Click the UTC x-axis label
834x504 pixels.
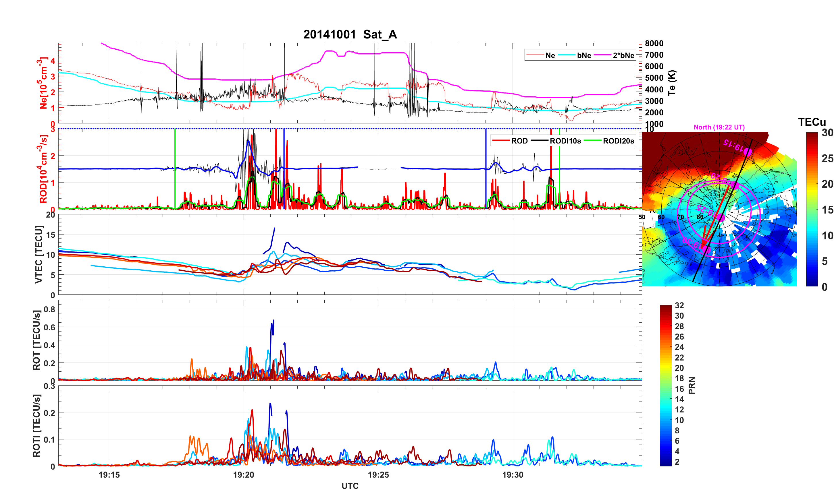click(350, 486)
